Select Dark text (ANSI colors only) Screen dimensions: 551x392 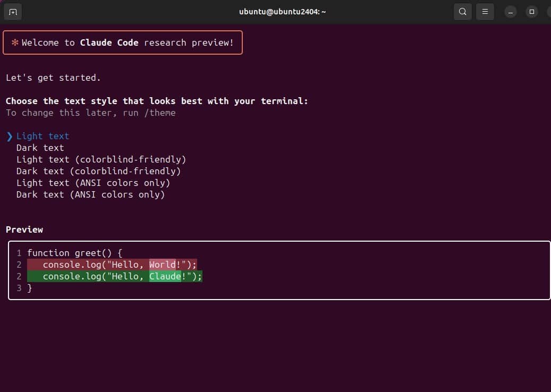pyautogui.click(x=90, y=194)
